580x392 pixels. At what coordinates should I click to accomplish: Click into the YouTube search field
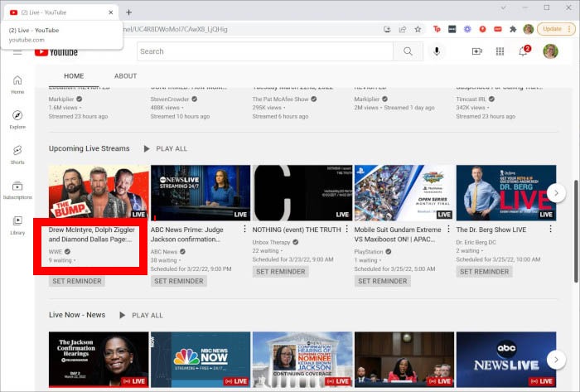pos(265,51)
